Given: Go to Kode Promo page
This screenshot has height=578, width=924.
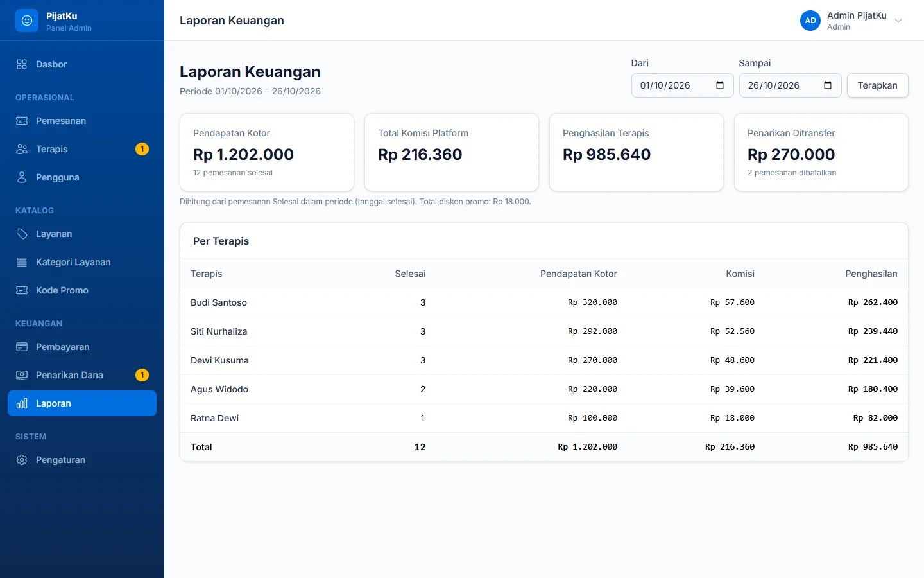Looking at the screenshot, I should pyautogui.click(x=82, y=290).
